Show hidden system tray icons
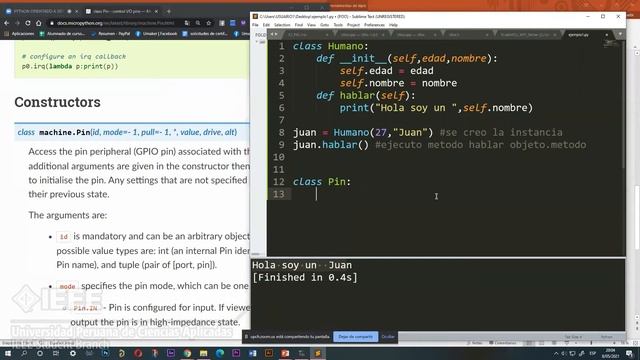 (556, 353)
